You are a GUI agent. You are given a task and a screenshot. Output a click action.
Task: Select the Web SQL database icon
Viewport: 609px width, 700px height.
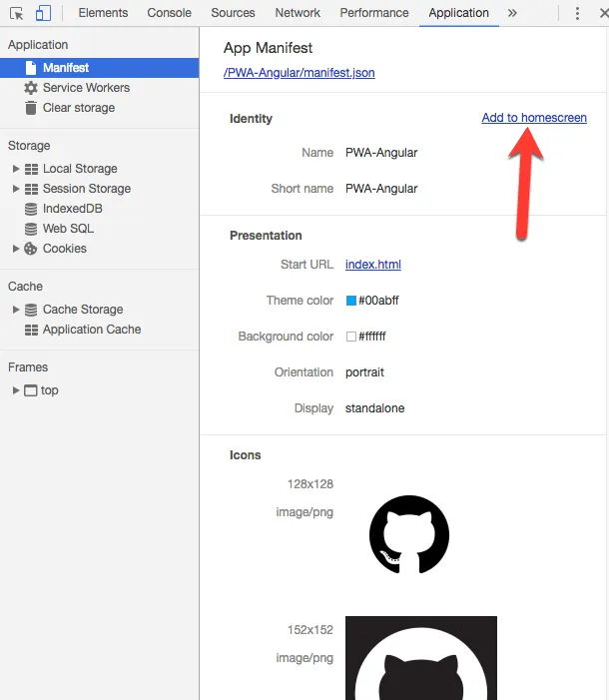[x=32, y=229]
